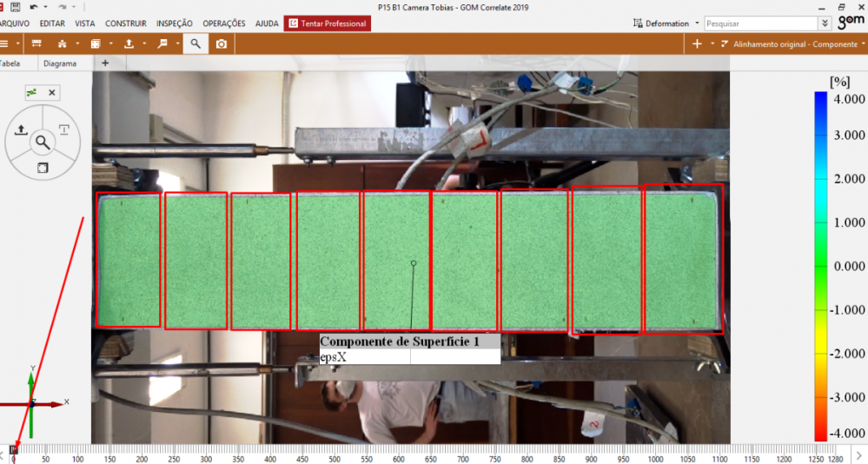Open the CONSTRUIR menu

coord(125,23)
